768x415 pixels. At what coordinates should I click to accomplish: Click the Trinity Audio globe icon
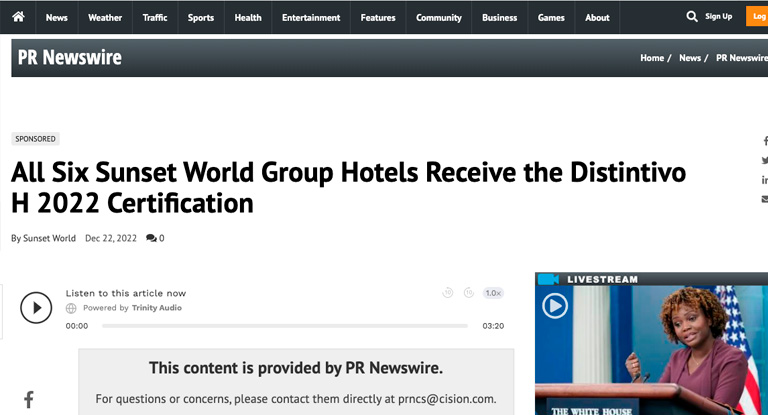coord(71,308)
